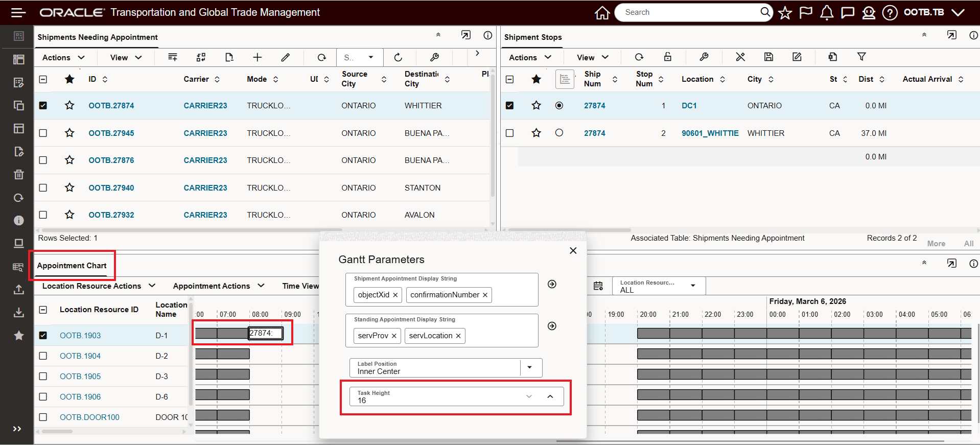Screen dimensions: 980x445
Task: Open Time View menu
Action: [300, 286]
